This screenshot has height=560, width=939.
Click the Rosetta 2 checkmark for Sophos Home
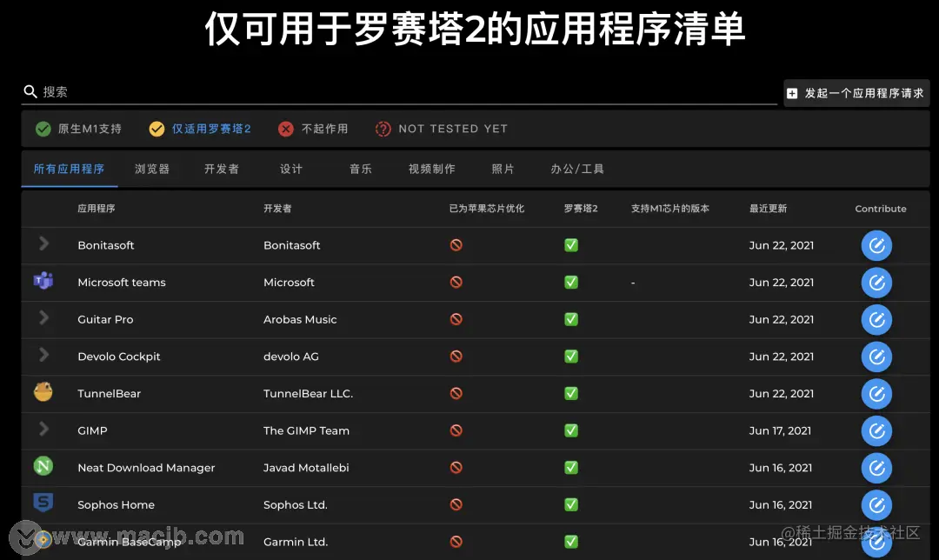[571, 505]
